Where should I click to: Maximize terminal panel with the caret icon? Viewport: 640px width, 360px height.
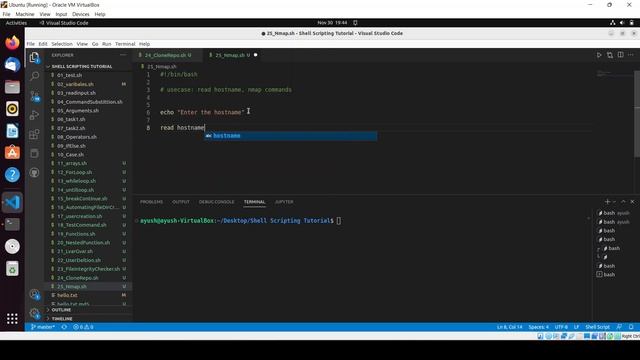coord(623,202)
